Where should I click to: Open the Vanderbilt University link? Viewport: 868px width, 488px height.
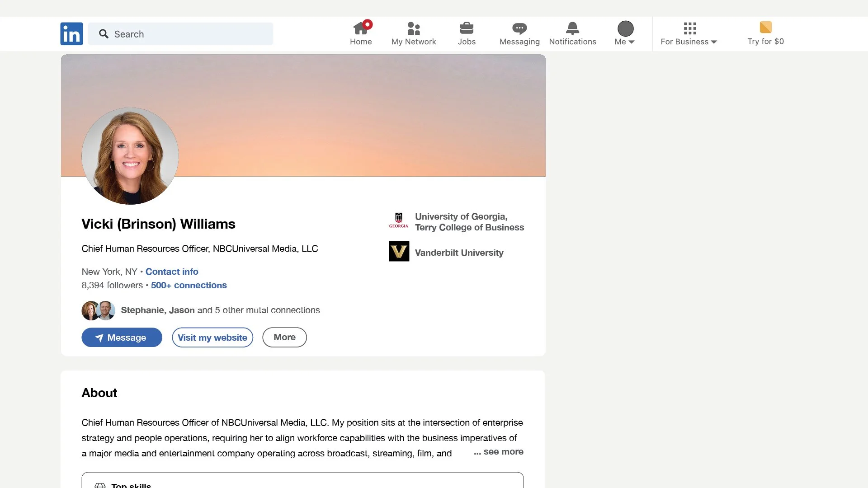[x=459, y=253]
